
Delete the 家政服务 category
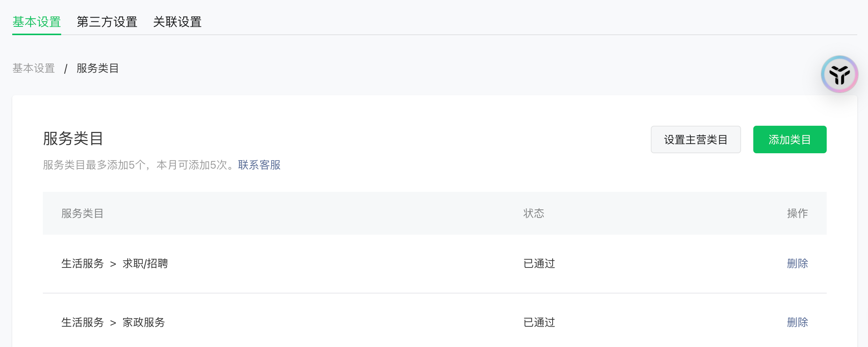[797, 323]
